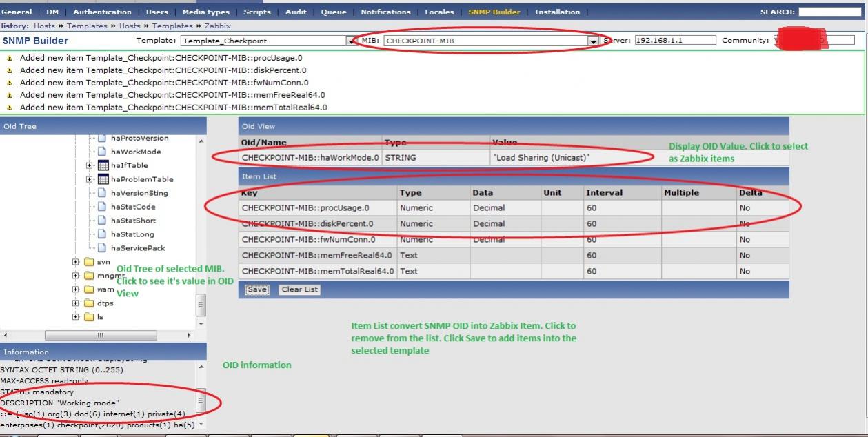Click CHECKPOINT-MIB::memTotalReal64.0 item row key

pyautogui.click(x=318, y=271)
